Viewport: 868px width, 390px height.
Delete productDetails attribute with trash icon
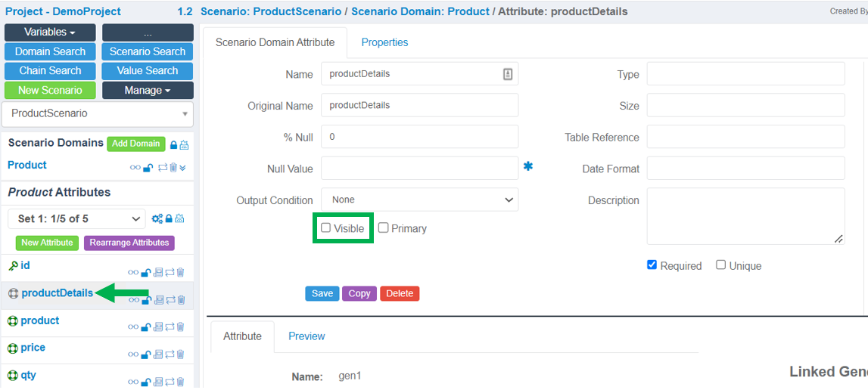coord(180,300)
